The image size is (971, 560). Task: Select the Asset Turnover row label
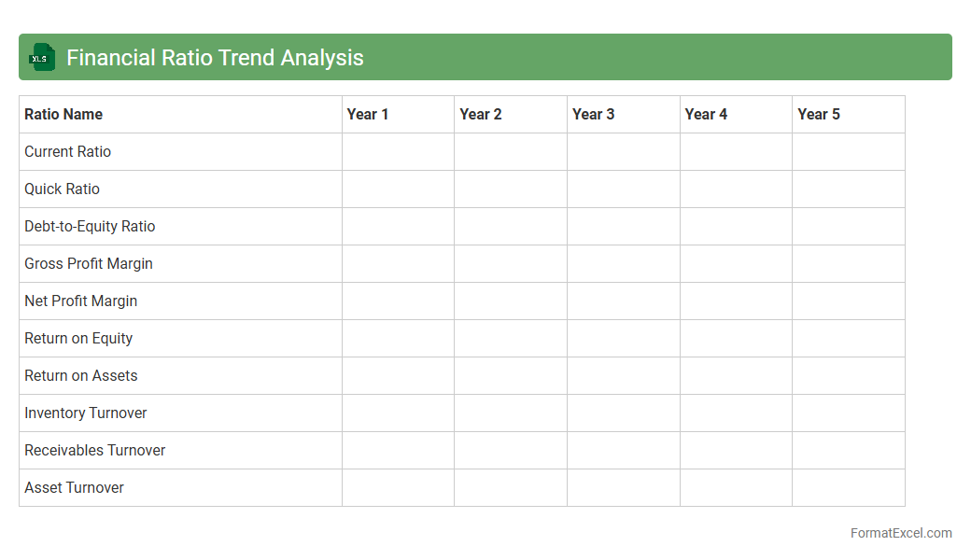point(74,487)
